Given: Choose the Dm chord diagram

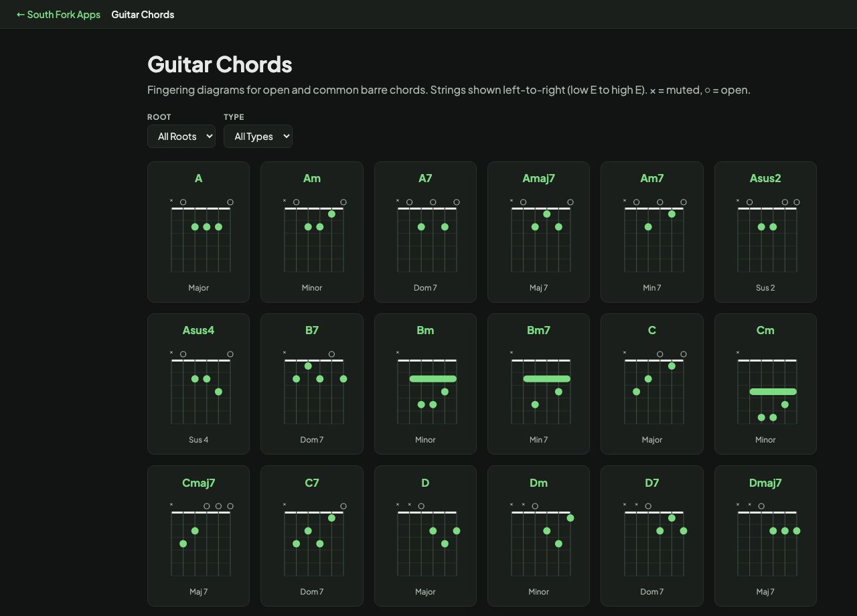Looking at the screenshot, I should (539, 536).
